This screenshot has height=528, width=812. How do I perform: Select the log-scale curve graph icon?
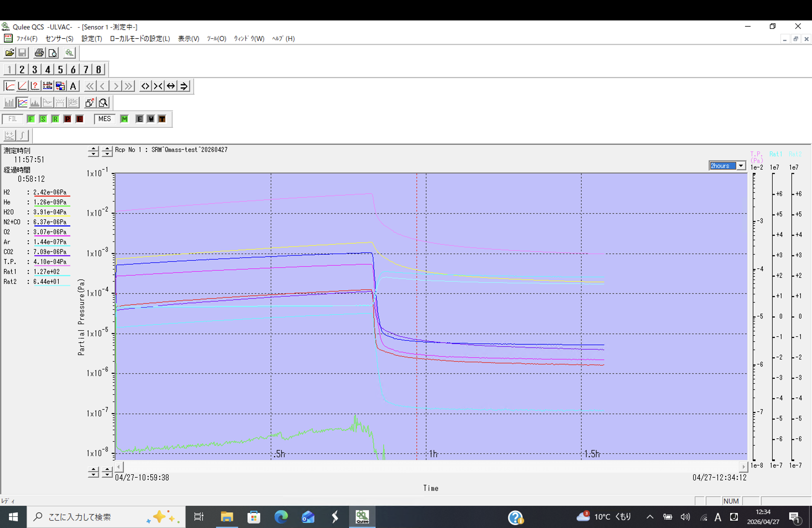pyautogui.click(x=10, y=86)
